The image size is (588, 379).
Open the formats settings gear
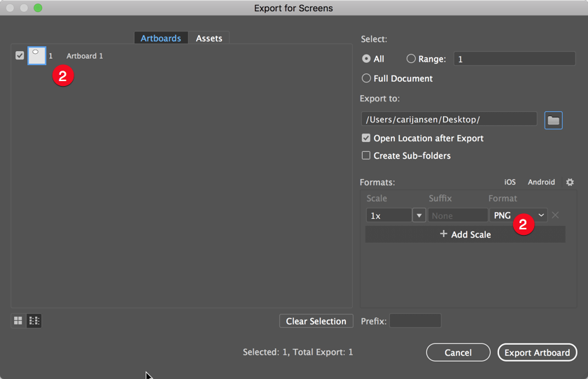570,183
